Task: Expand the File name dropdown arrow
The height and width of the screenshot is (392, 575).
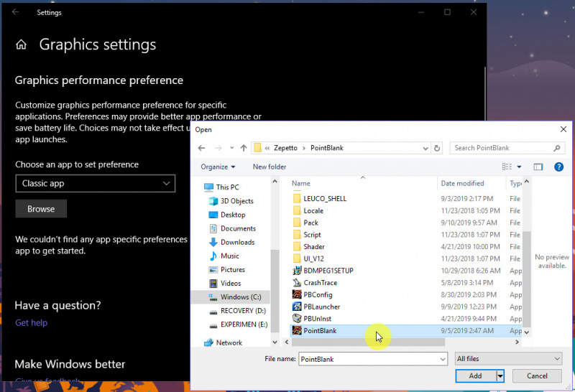Action: click(443, 359)
